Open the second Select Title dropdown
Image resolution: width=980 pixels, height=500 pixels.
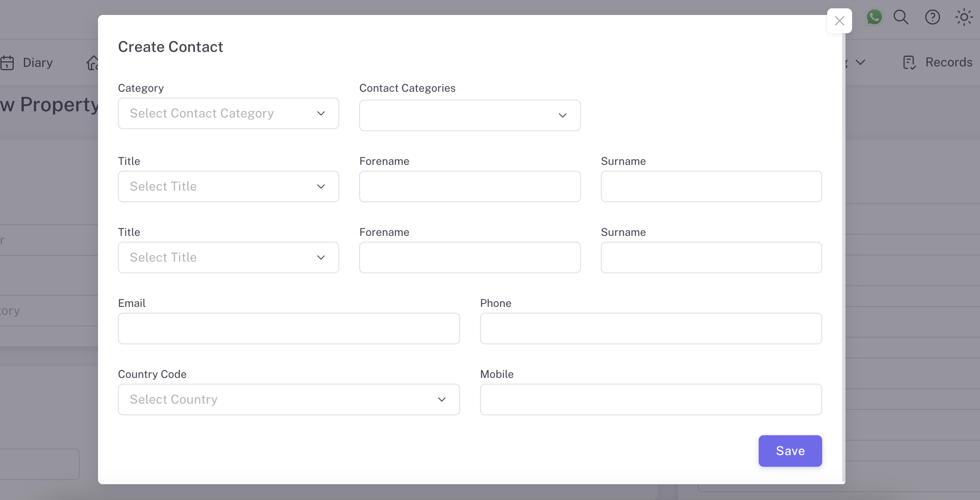(228, 257)
